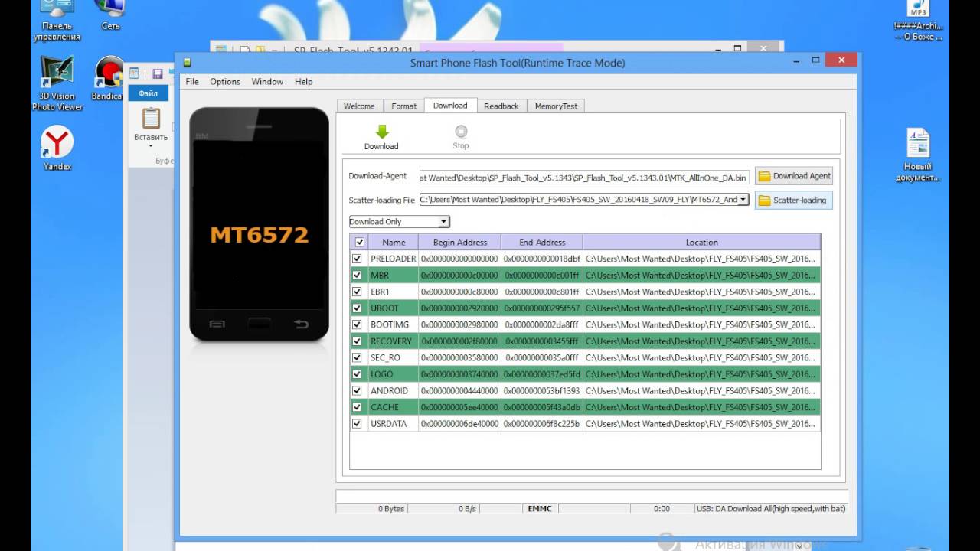Click the EMMC status bar entry
The height and width of the screenshot is (551, 980).
pos(540,508)
